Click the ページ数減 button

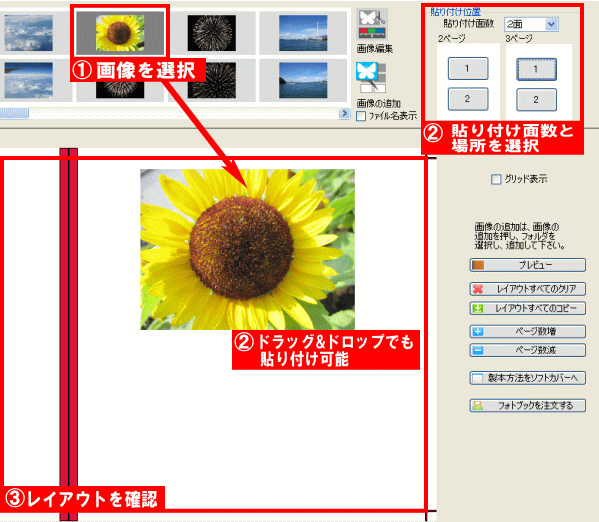tap(528, 350)
